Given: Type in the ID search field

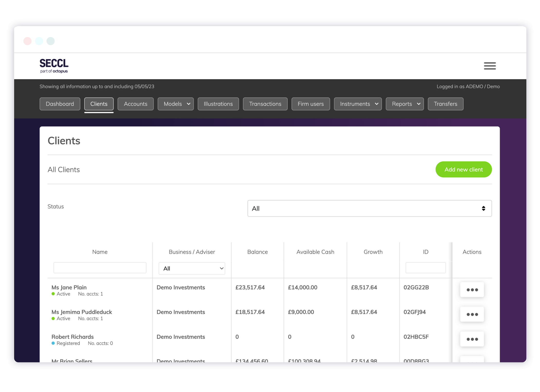Looking at the screenshot, I should (x=426, y=268).
